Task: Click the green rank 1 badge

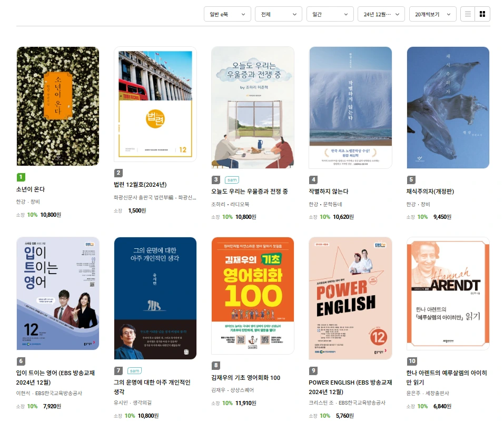Action: coord(21,177)
